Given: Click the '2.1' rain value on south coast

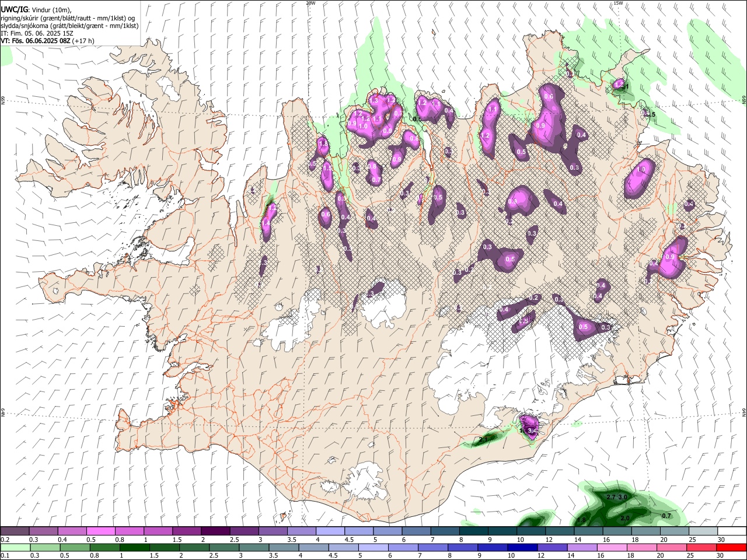Looking at the screenshot, I should pyautogui.click(x=483, y=439).
